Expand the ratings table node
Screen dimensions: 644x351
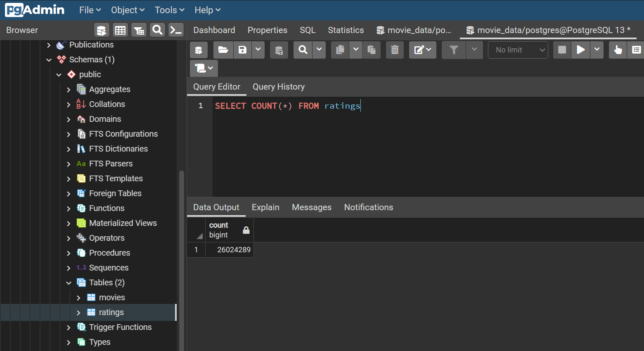click(78, 313)
